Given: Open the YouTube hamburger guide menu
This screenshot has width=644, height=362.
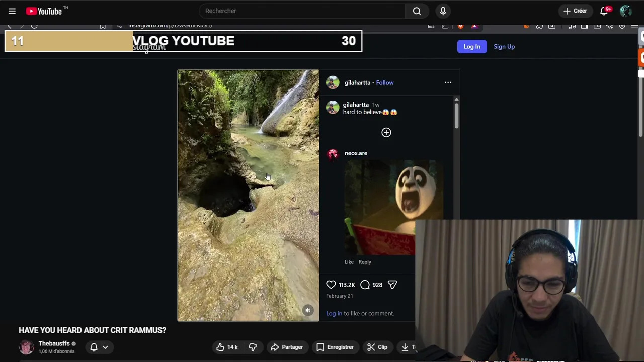Looking at the screenshot, I should click(x=12, y=11).
